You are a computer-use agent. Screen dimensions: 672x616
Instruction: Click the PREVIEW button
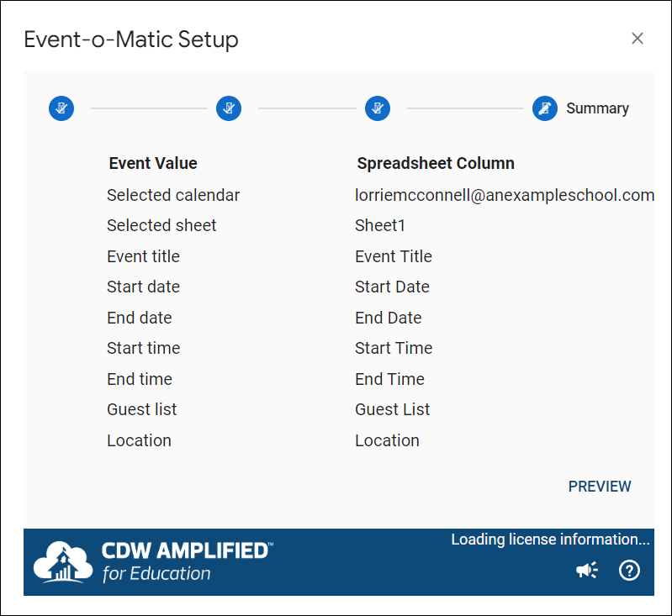600,487
